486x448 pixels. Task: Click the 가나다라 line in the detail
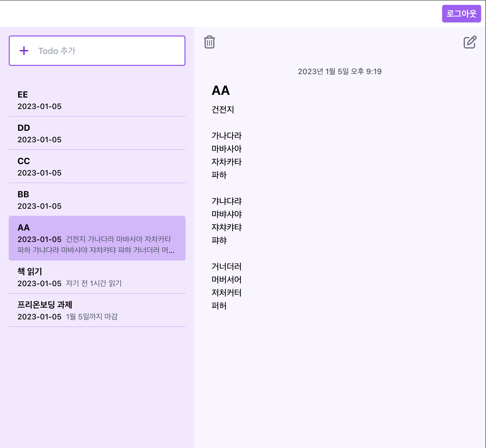pyautogui.click(x=227, y=136)
